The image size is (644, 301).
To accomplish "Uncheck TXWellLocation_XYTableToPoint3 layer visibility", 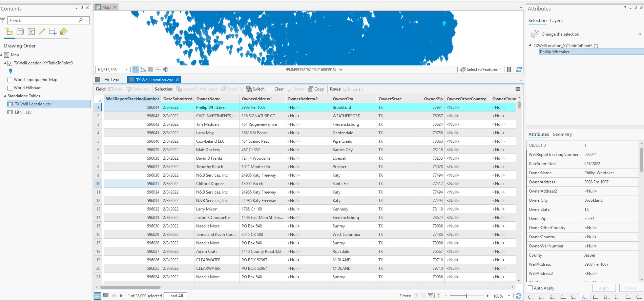I will 10,63.
